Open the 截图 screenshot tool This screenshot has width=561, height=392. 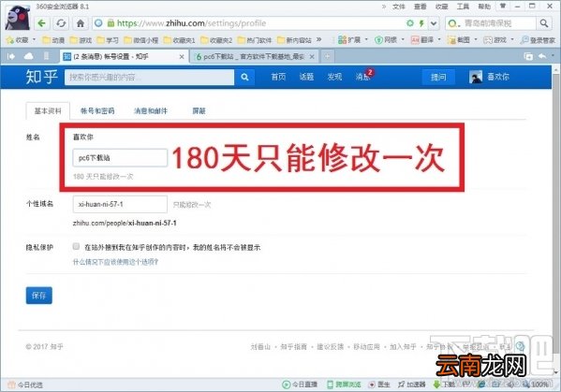pos(451,39)
